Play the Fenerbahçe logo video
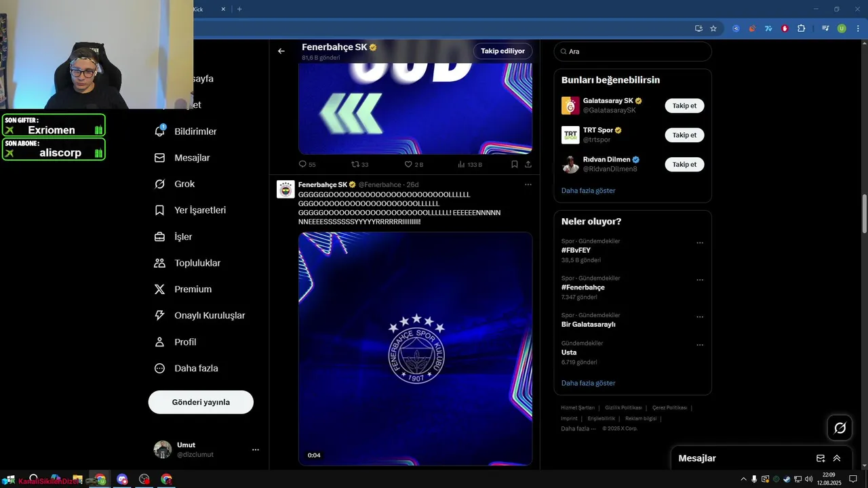 [x=415, y=348]
